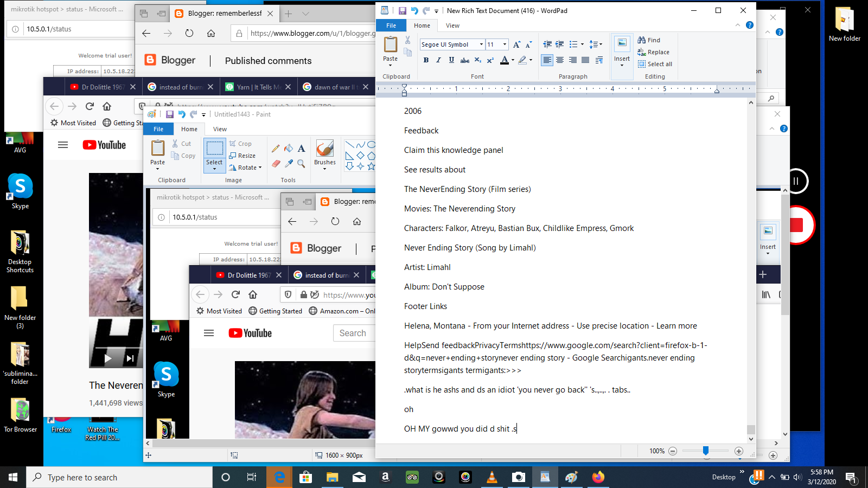Click Replace in WordPad's Editing group
The width and height of the screenshot is (868, 488).
[x=653, y=52]
